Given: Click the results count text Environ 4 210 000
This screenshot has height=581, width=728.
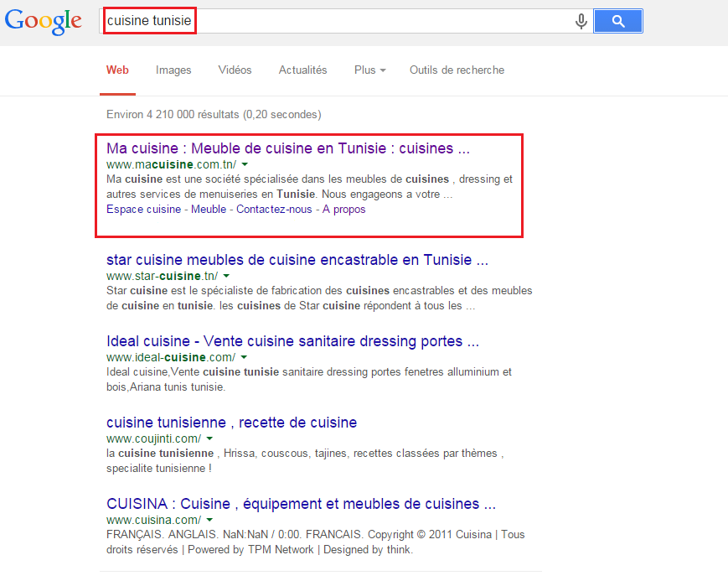Looking at the screenshot, I should click(x=214, y=114).
